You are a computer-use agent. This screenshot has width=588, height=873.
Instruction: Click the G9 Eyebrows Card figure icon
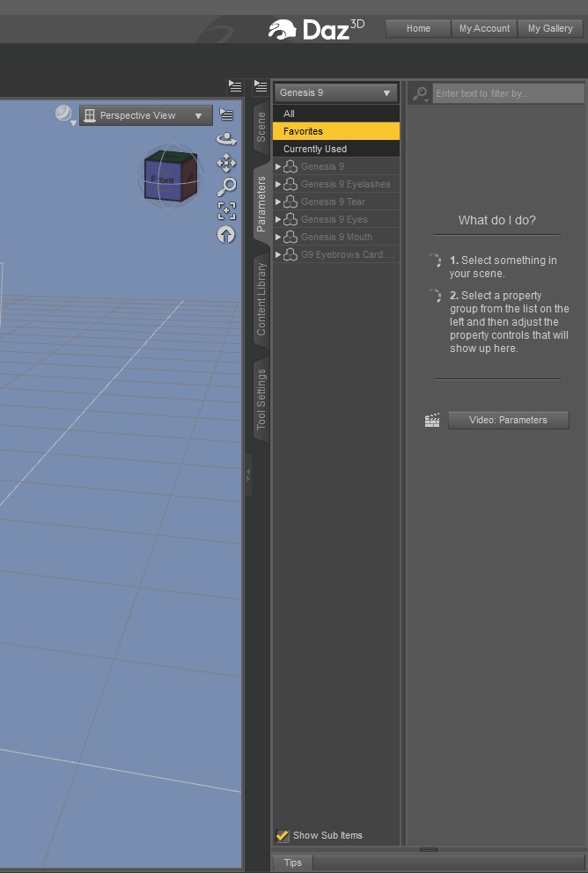point(290,255)
